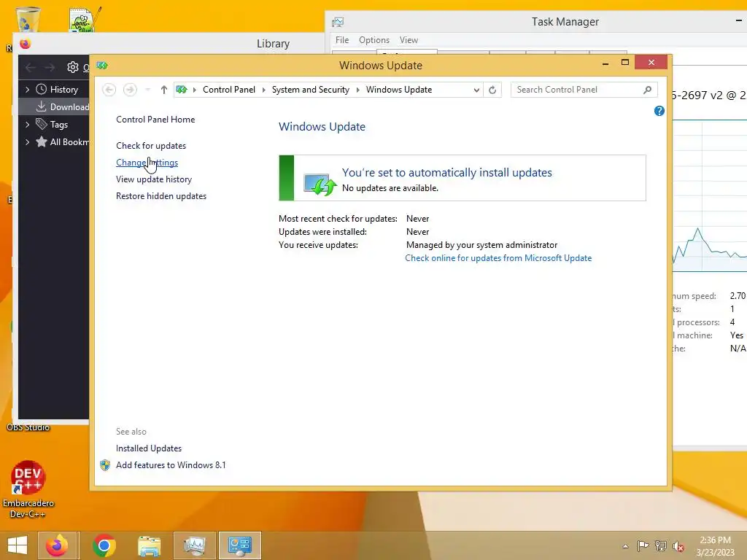Click System and Security breadcrumb
747x560 pixels.
tap(311, 90)
